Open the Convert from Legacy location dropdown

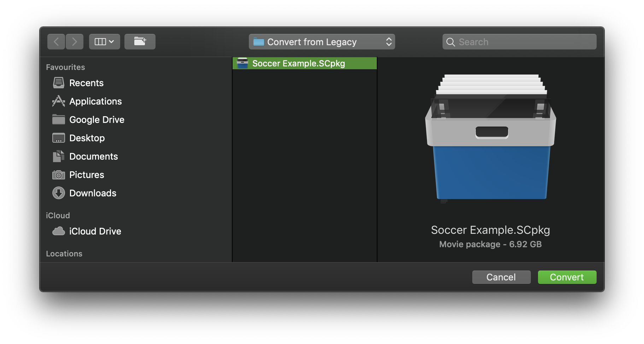(x=321, y=42)
